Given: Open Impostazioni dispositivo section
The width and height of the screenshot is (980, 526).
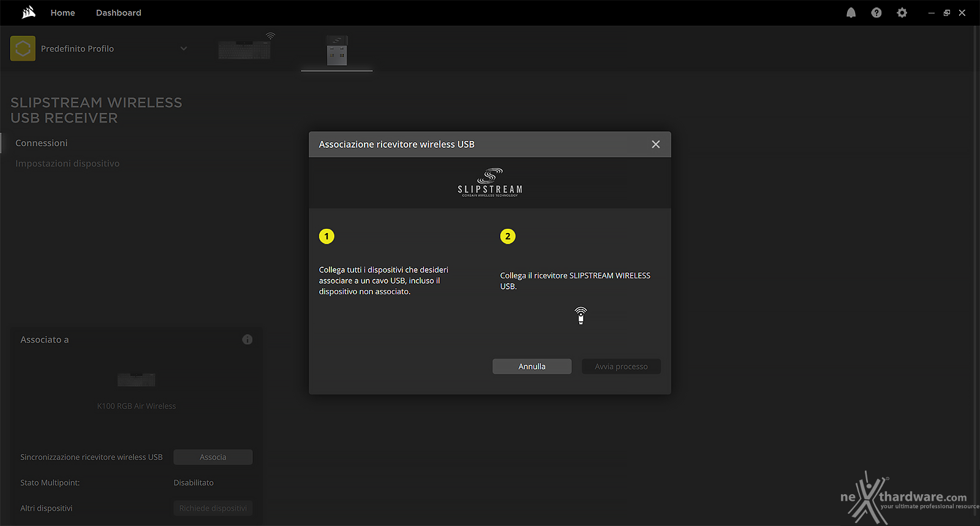Looking at the screenshot, I should (67, 164).
